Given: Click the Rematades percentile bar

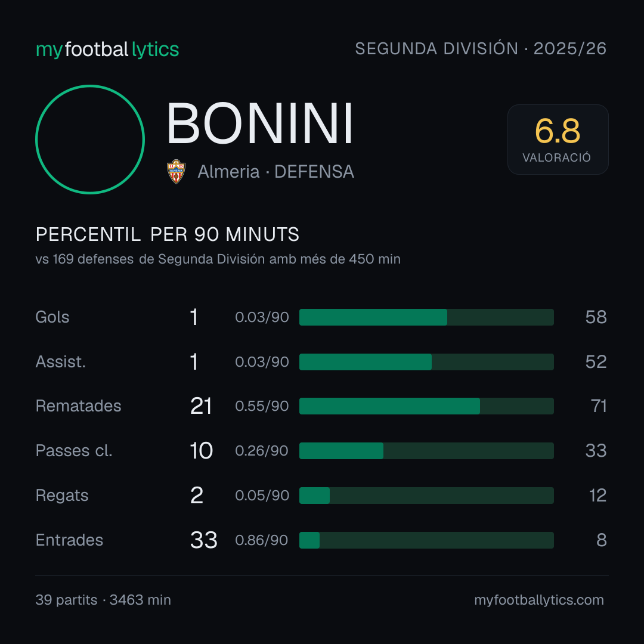Looking at the screenshot, I should (426, 406).
